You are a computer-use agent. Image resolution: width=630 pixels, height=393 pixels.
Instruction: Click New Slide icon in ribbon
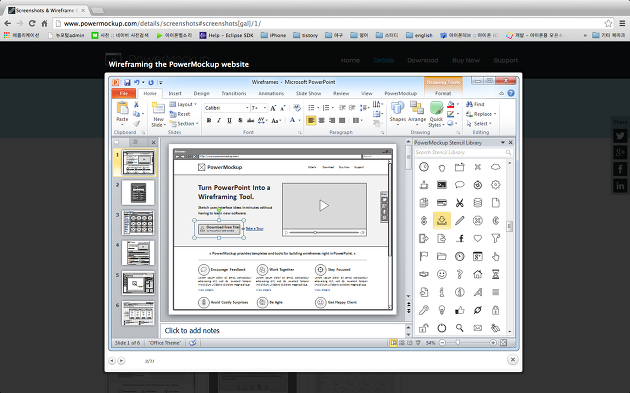pyautogui.click(x=158, y=108)
